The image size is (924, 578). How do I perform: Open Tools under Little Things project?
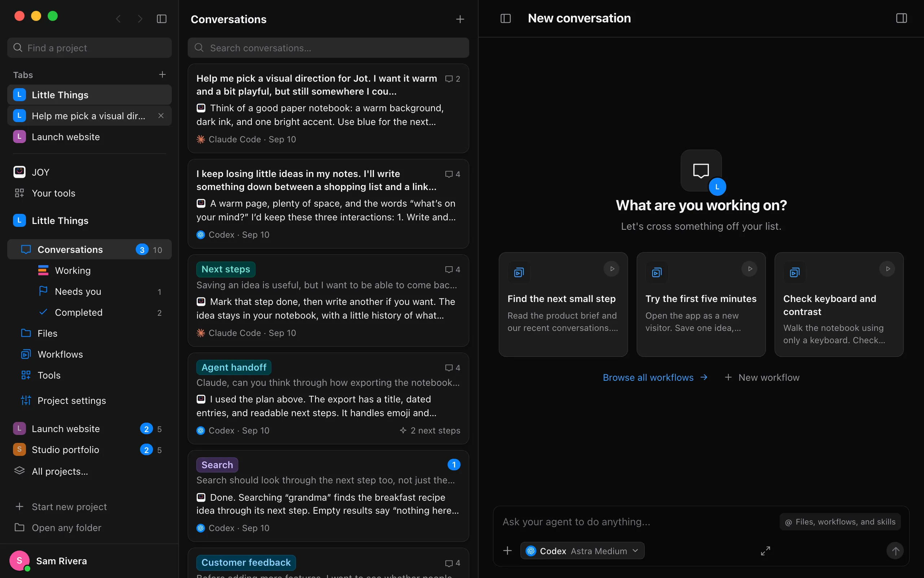click(90, 375)
